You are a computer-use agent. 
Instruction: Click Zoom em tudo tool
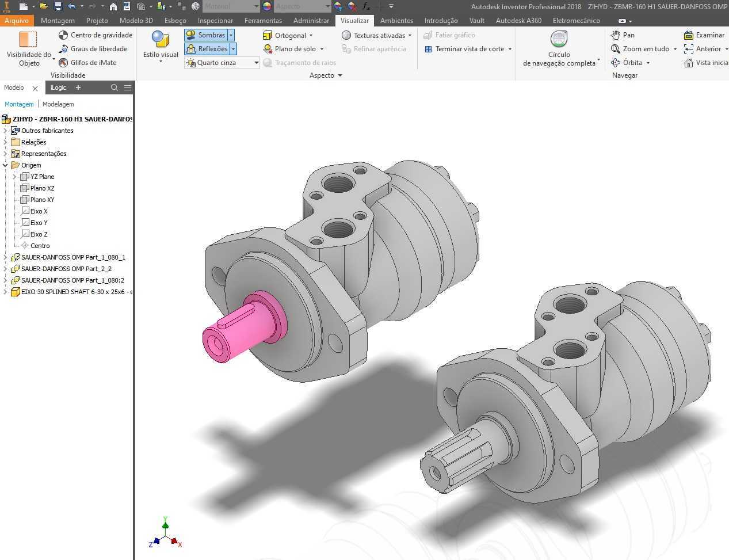click(644, 49)
